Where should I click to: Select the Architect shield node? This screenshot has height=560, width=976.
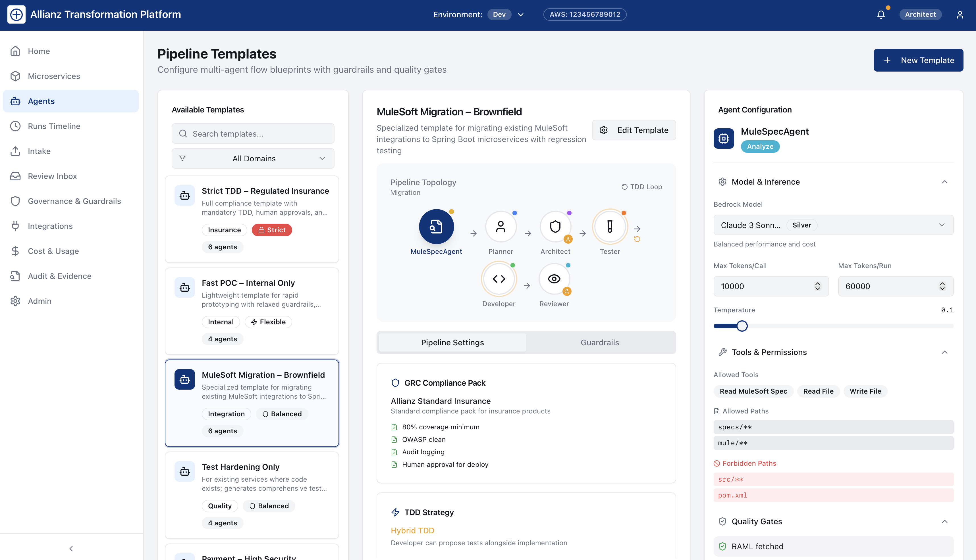555,227
